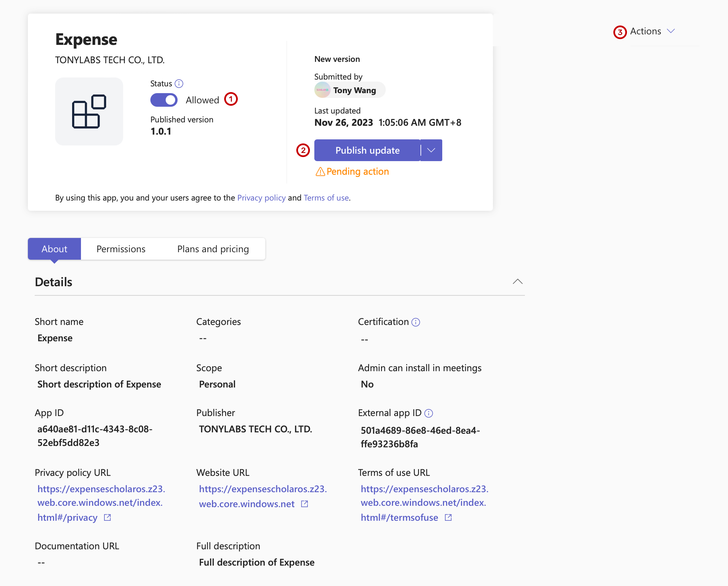The image size is (728, 586).
Task: Click the Status info icon
Action: coord(179,84)
